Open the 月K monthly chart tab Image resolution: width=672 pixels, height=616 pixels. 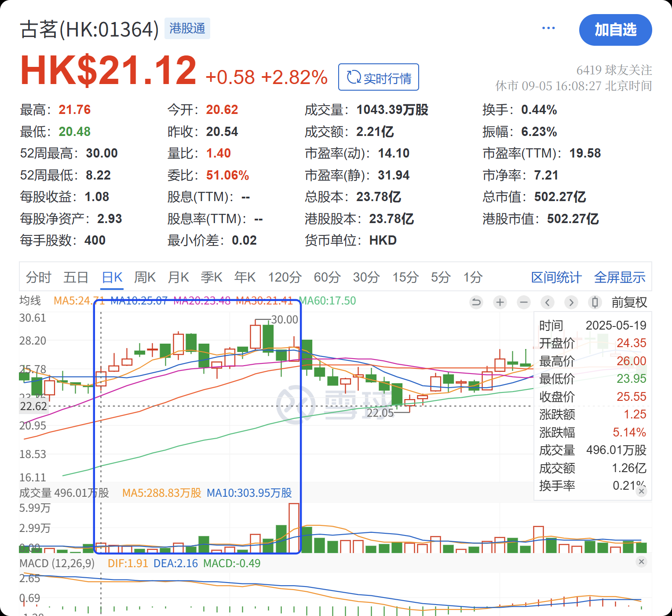178,277
